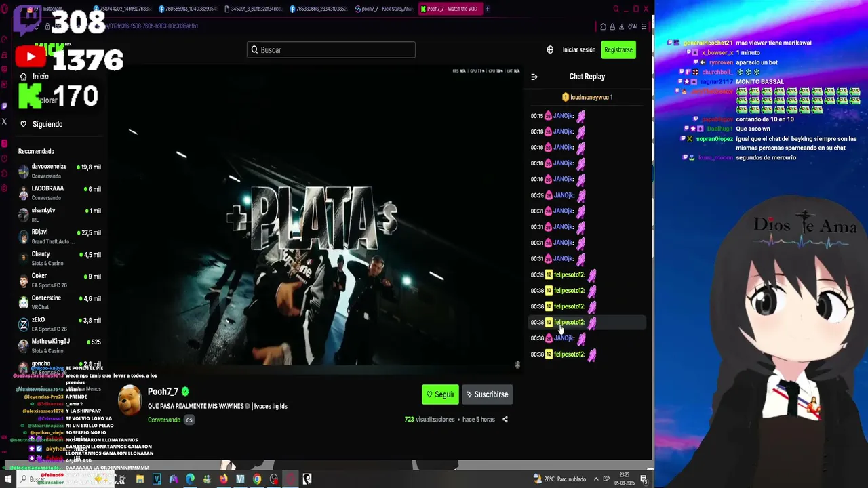Open Microsoft Edge from the taskbar
This screenshot has width=868, height=488.
point(190,479)
